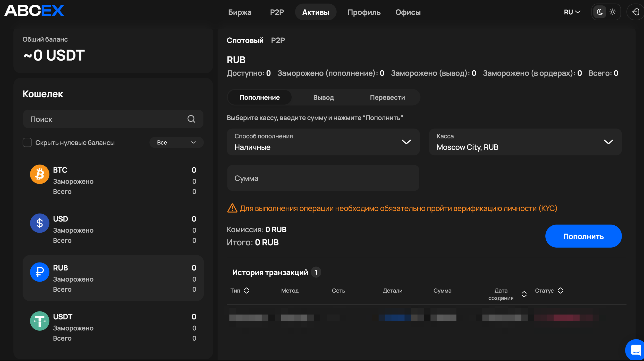Screen dimensions: 644x361
Task: Expand the Касса dropdown
Action: tap(525, 142)
